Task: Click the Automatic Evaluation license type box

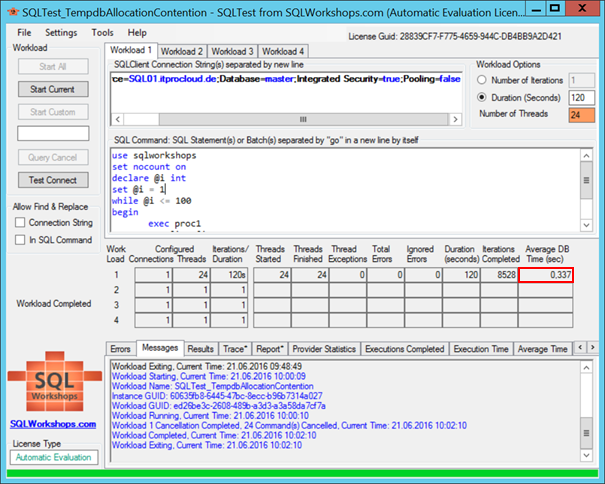Action: tap(54, 457)
